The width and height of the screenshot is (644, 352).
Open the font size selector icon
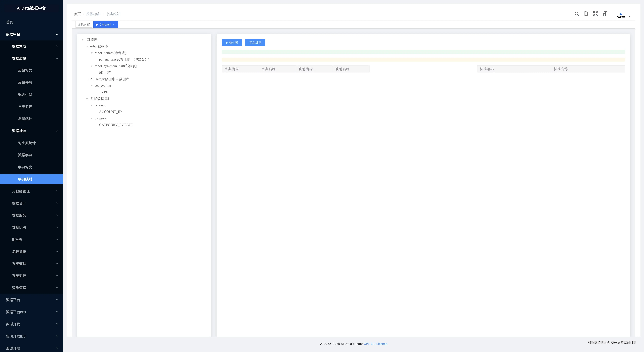point(605,14)
